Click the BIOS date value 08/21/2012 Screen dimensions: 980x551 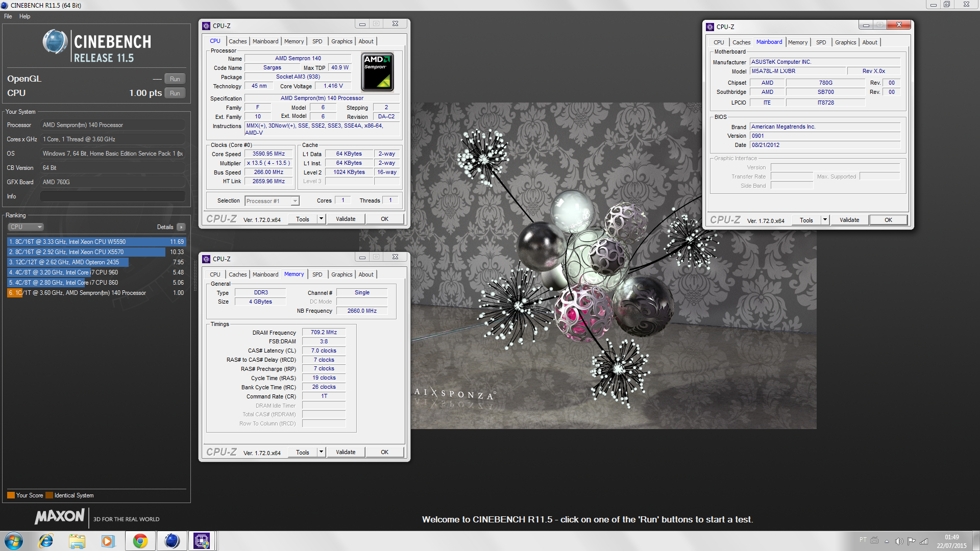(825, 145)
